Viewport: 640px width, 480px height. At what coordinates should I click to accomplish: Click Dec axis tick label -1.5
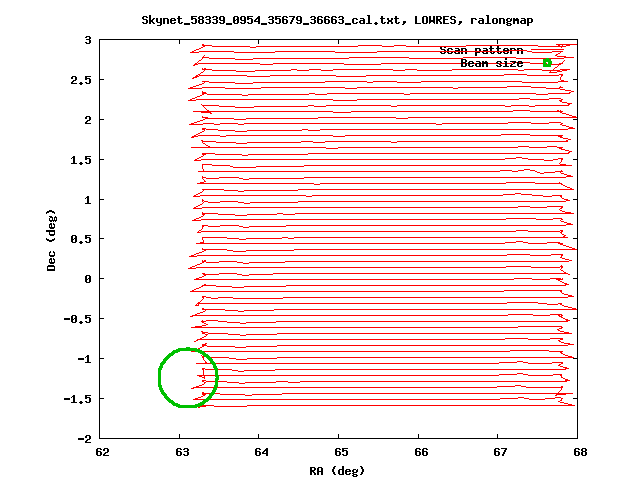click(x=78, y=399)
